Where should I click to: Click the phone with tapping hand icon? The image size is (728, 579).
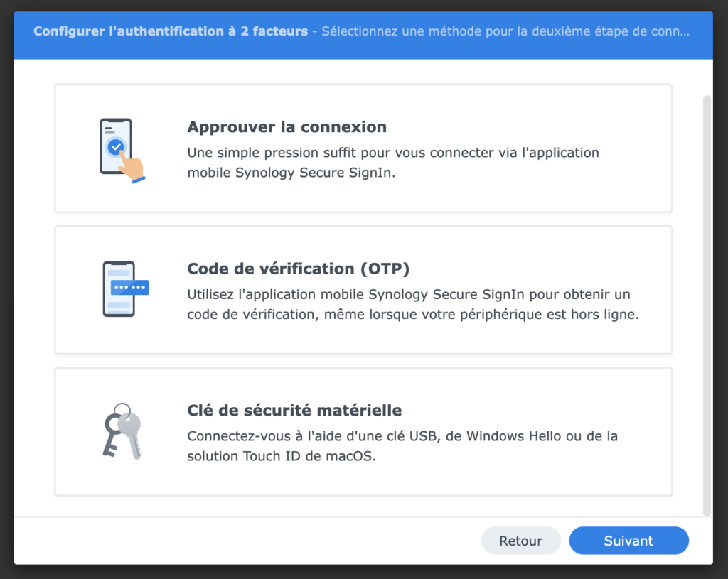point(122,151)
